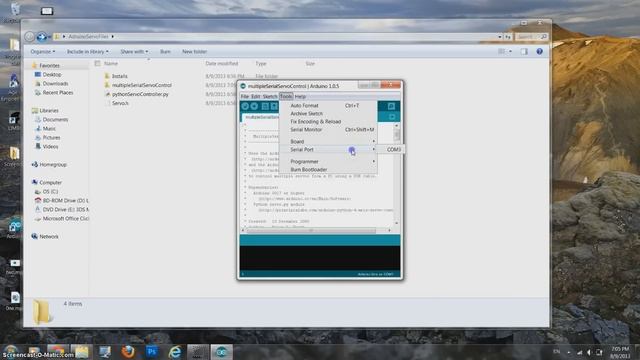This screenshot has height=360, width=640.
Task: Select COM3 serial port
Action: [391, 149]
